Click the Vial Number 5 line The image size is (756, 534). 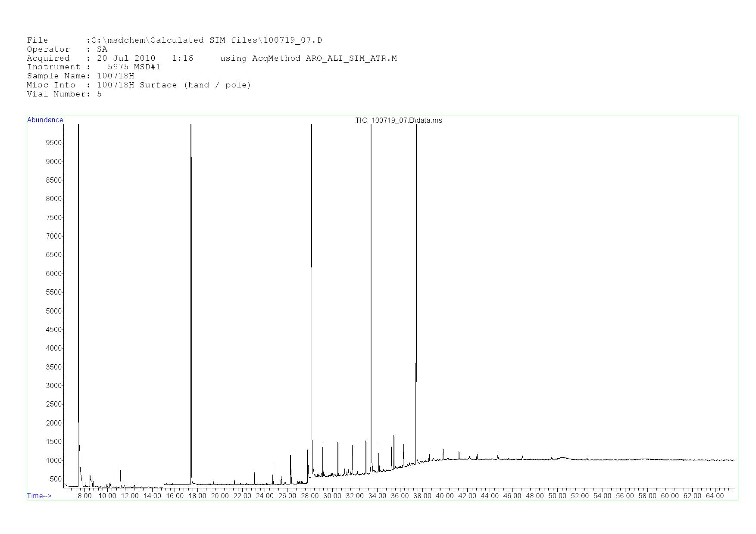pos(64,94)
